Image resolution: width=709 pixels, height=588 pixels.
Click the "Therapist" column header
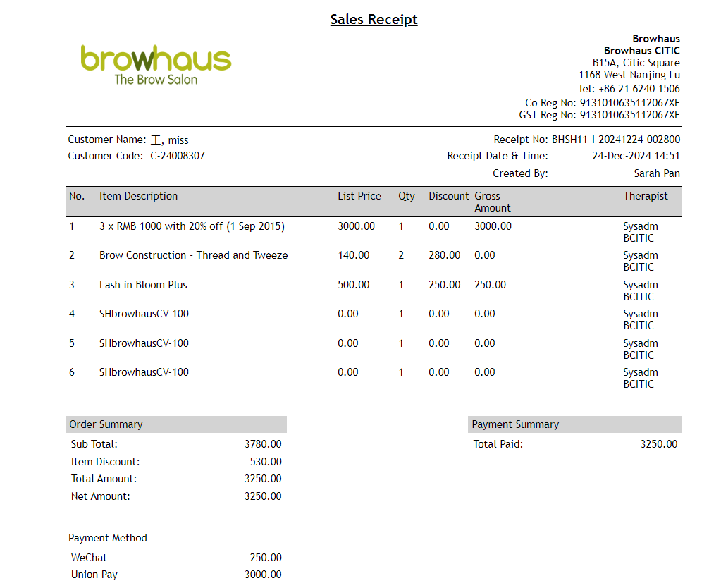pos(646,196)
